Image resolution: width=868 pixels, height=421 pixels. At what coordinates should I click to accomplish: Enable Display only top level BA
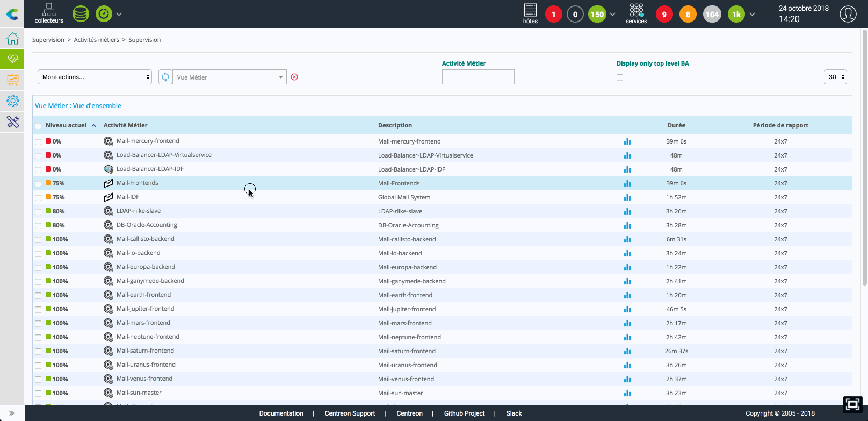(x=620, y=77)
